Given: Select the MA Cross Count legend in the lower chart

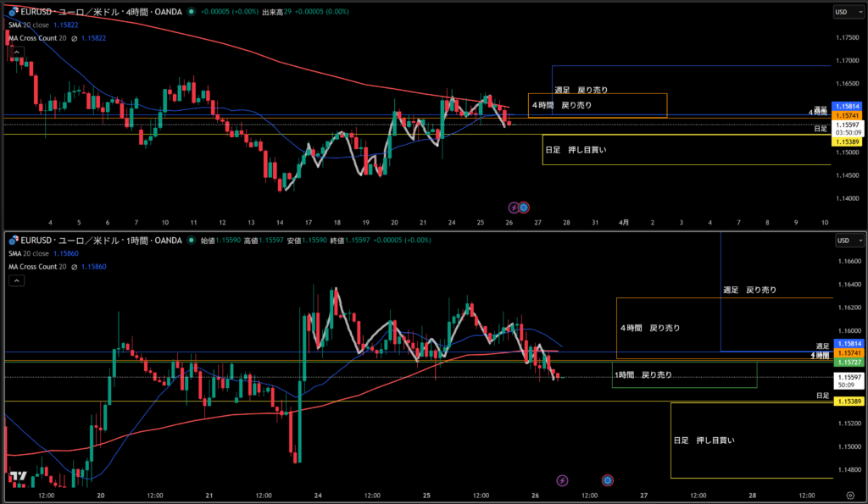Looking at the screenshot, I should (38, 267).
